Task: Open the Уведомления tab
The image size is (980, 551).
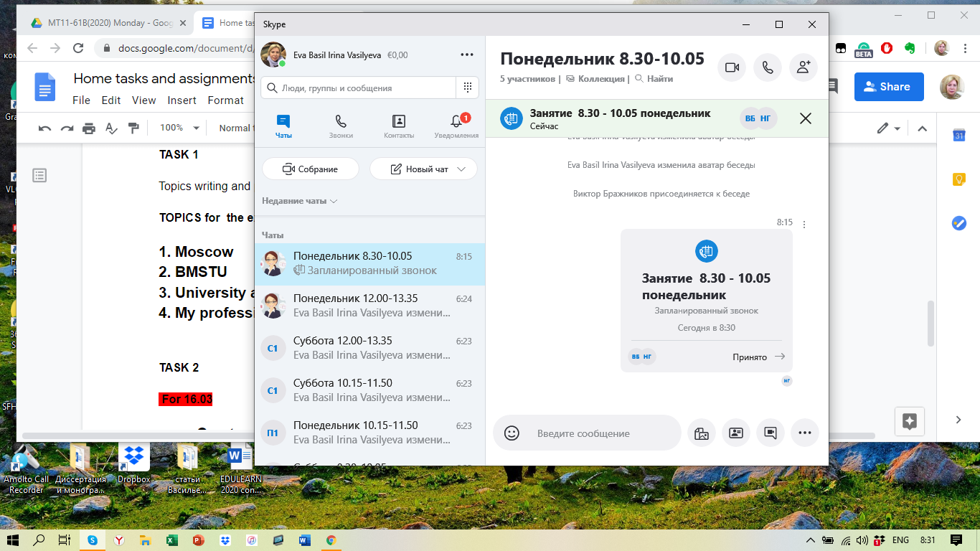Action: tap(456, 127)
